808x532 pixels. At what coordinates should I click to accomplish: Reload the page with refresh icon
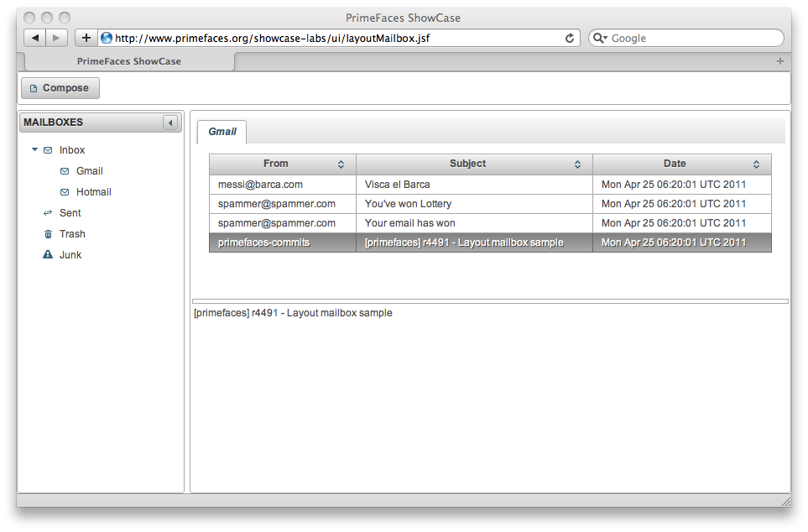(x=570, y=38)
